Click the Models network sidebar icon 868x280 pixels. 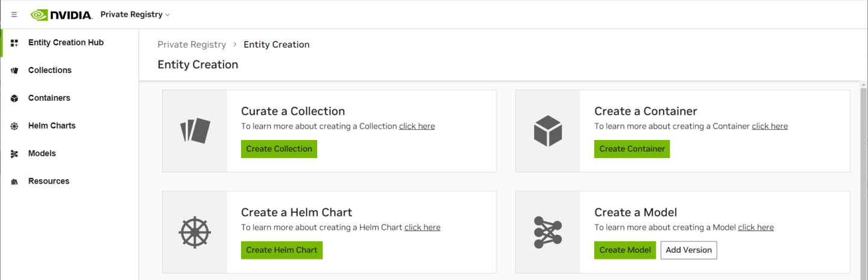14,154
